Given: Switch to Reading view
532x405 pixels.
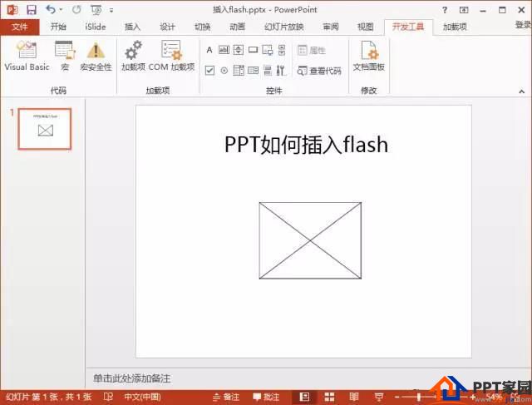Looking at the screenshot, I should point(354,397).
